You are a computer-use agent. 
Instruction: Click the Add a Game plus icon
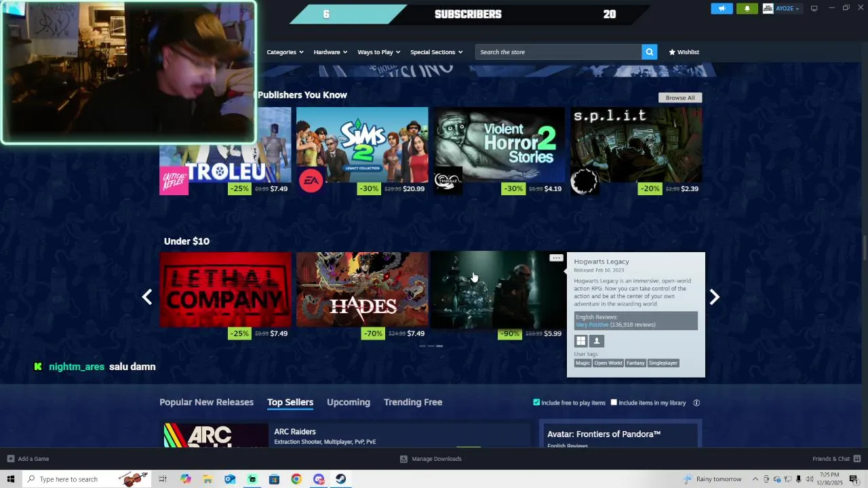coord(11,459)
